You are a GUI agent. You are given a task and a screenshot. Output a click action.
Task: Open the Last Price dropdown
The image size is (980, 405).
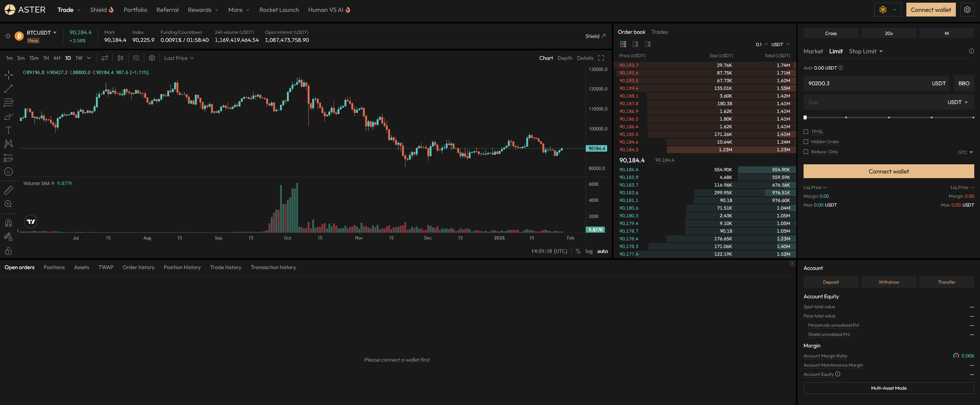[179, 58]
